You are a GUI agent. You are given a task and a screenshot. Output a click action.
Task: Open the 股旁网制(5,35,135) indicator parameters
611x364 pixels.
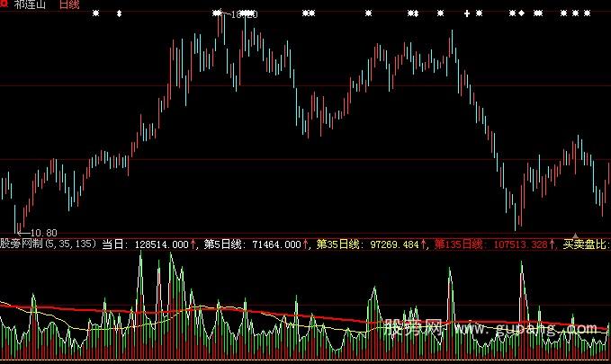pos(49,244)
